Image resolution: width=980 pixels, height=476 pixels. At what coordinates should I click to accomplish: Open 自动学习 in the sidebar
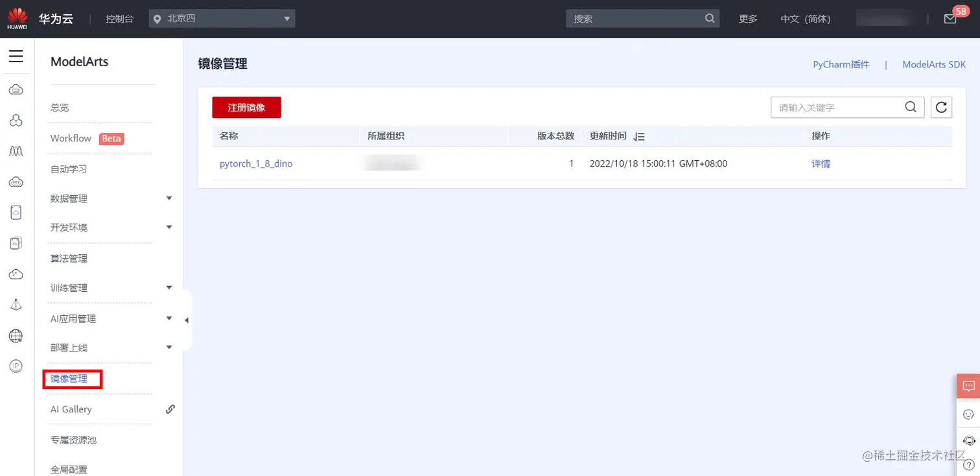click(69, 169)
